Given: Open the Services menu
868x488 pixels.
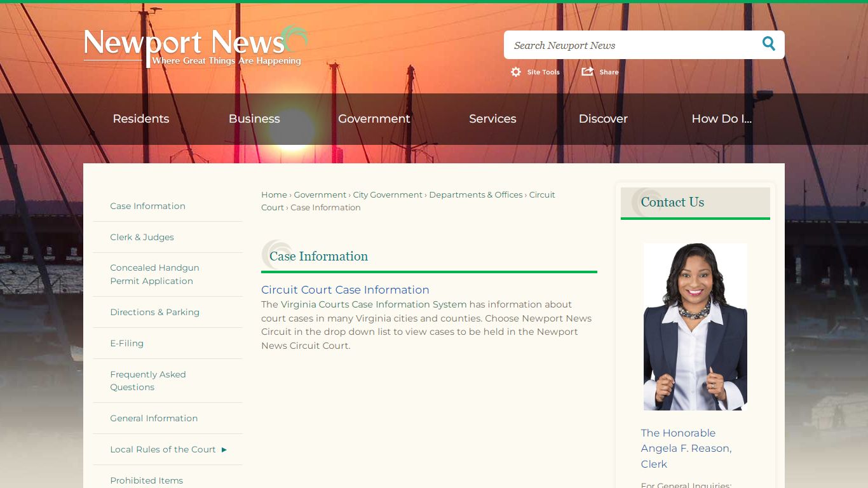Looking at the screenshot, I should [x=492, y=119].
